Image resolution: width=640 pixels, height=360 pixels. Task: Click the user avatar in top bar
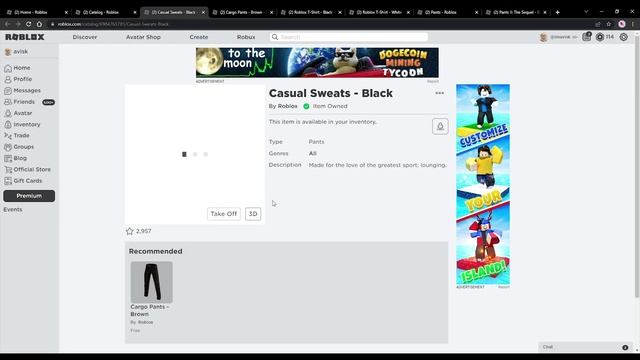543,37
